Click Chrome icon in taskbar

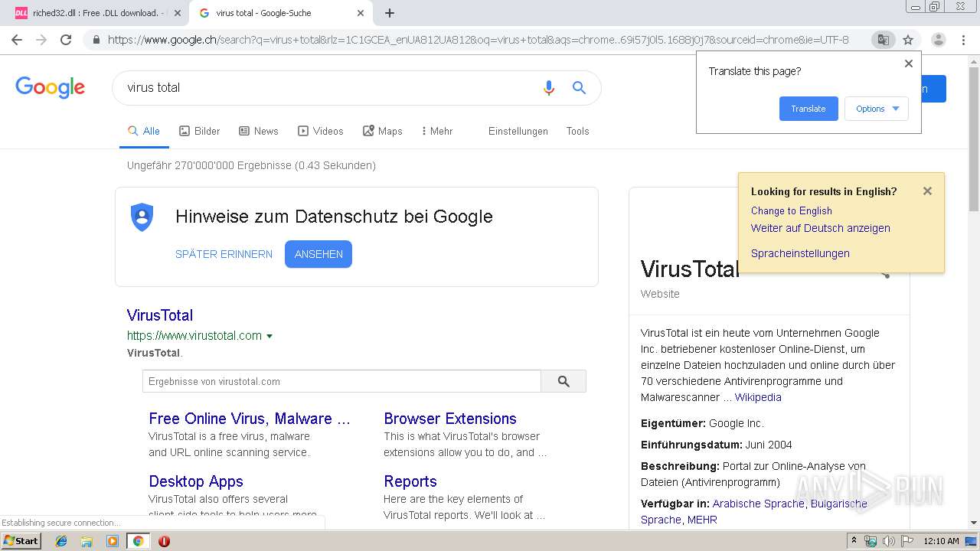click(x=138, y=541)
